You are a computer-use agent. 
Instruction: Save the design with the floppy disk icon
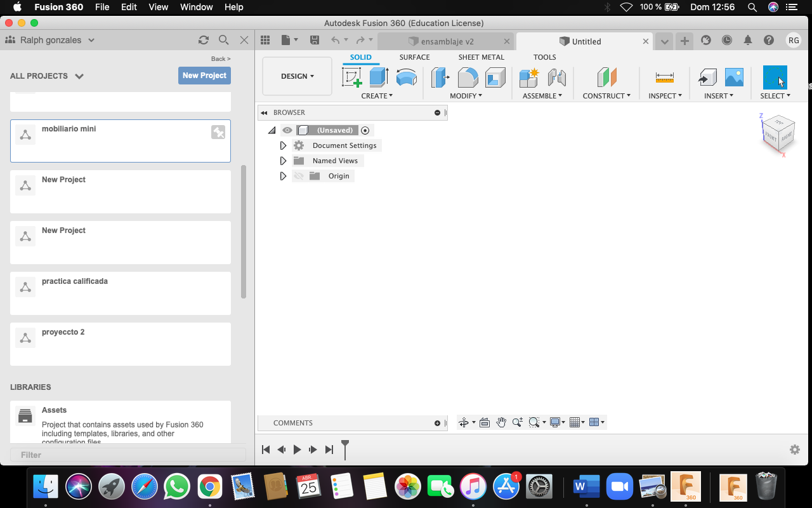[x=315, y=40]
